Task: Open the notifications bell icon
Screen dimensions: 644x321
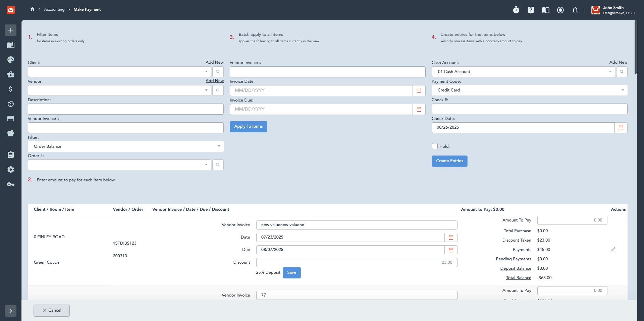Action: click(x=575, y=10)
